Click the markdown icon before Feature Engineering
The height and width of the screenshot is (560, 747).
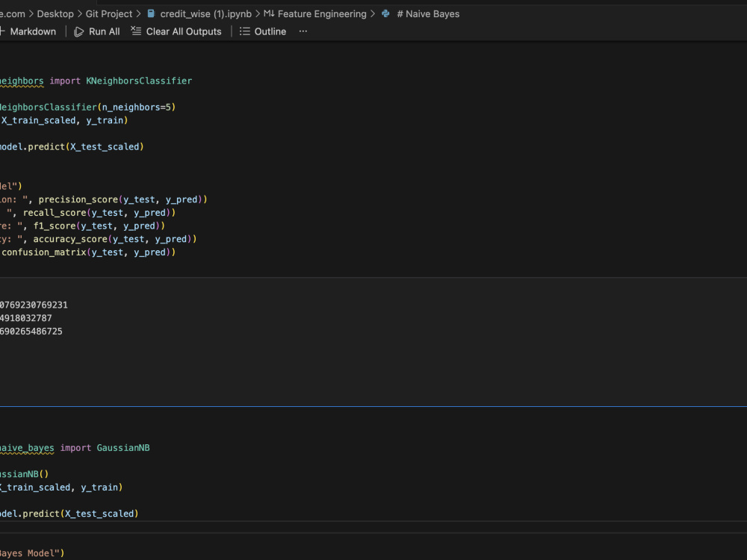pyautogui.click(x=269, y=13)
